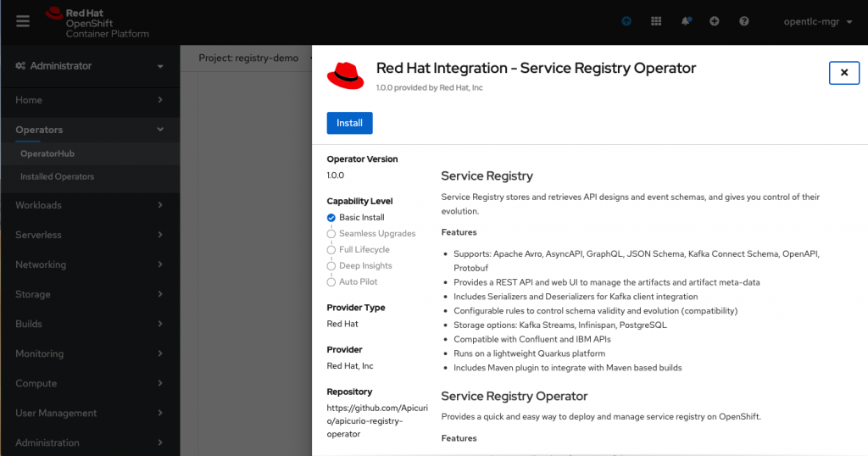Expand the Administration navigation section
The height and width of the screenshot is (456, 868).
[x=90, y=442]
